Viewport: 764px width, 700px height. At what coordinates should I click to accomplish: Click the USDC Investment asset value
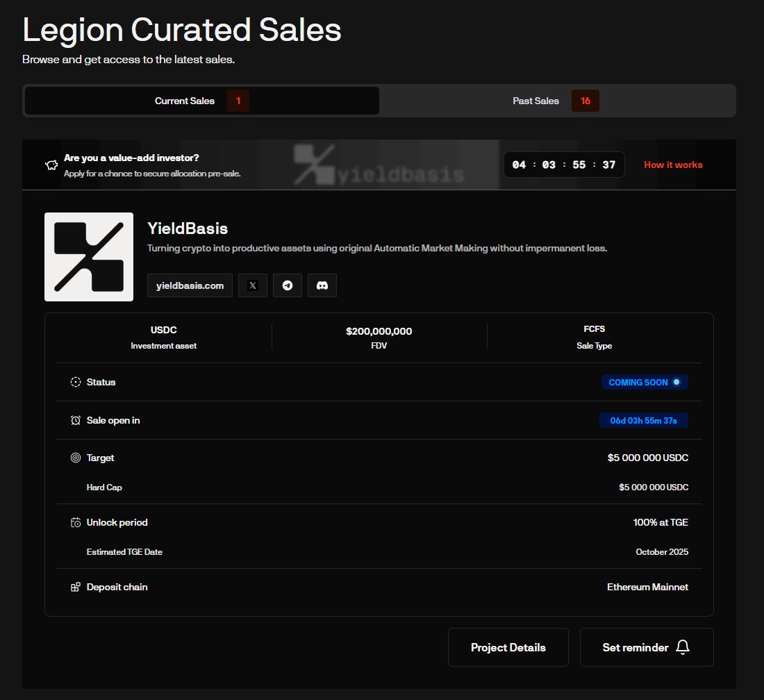pos(164,330)
